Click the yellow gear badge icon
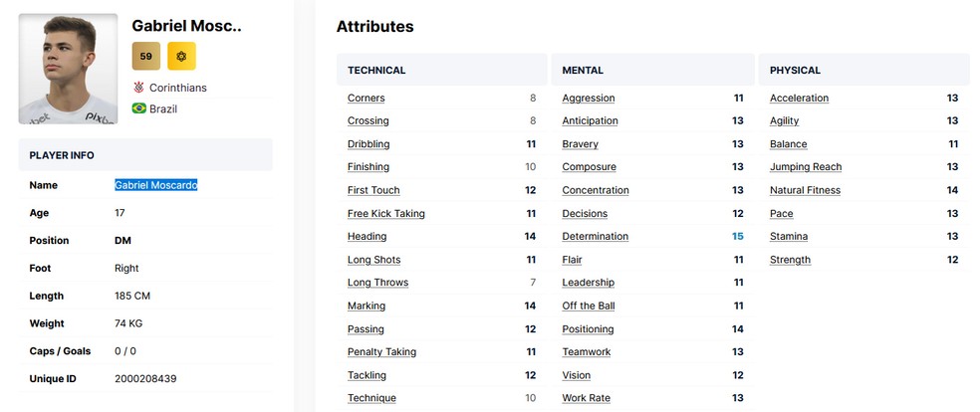 pos(181,57)
